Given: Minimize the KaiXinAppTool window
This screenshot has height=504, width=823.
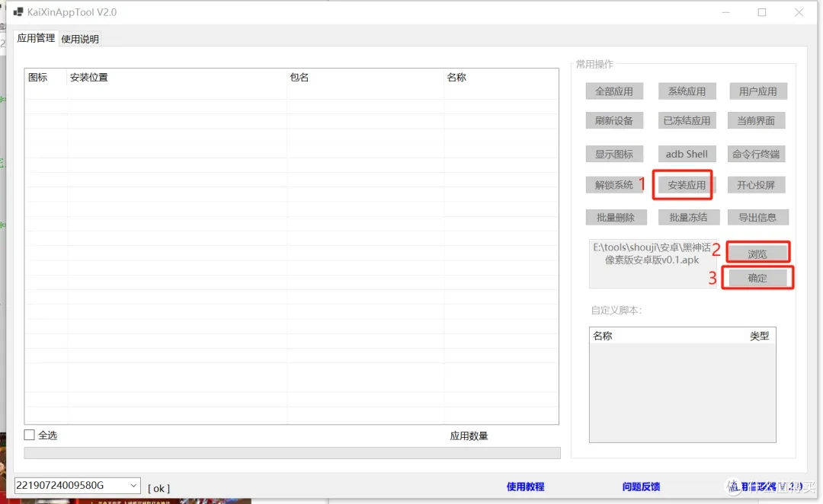Looking at the screenshot, I should point(726,12).
